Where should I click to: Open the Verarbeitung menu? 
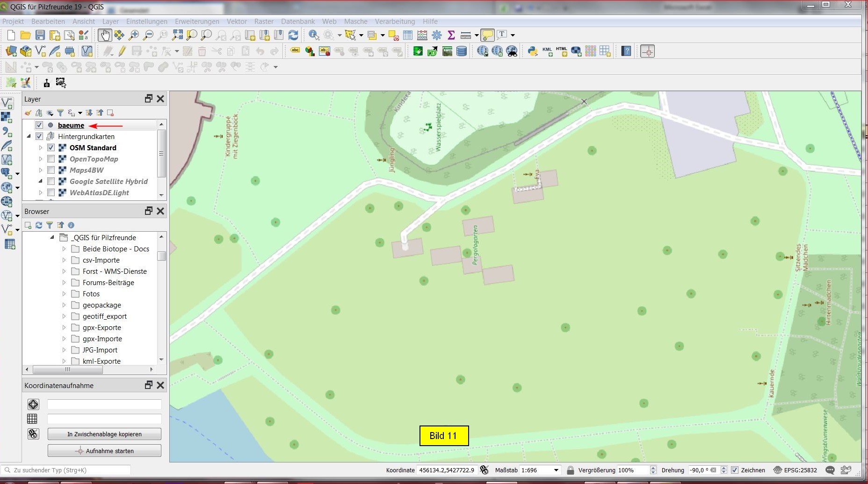click(x=395, y=22)
